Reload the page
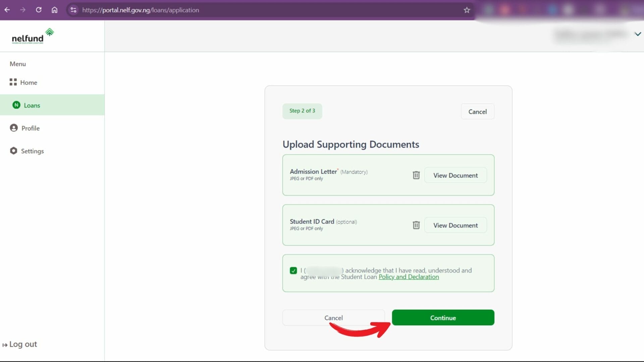Viewport: 644px width, 362px height. (x=39, y=10)
